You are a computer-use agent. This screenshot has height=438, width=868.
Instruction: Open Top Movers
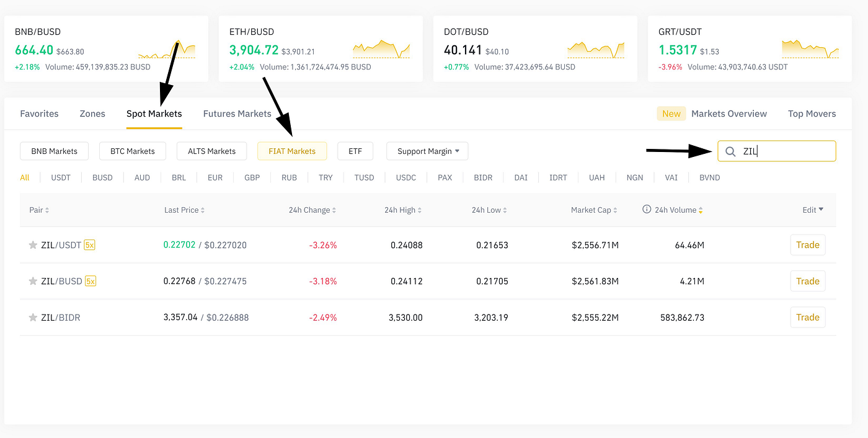click(x=812, y=114)
